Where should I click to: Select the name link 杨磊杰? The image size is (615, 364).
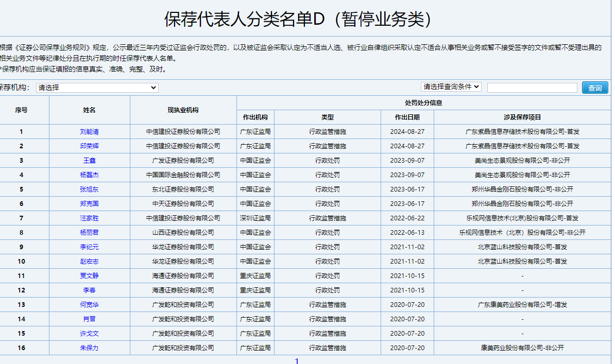(89, 175)
